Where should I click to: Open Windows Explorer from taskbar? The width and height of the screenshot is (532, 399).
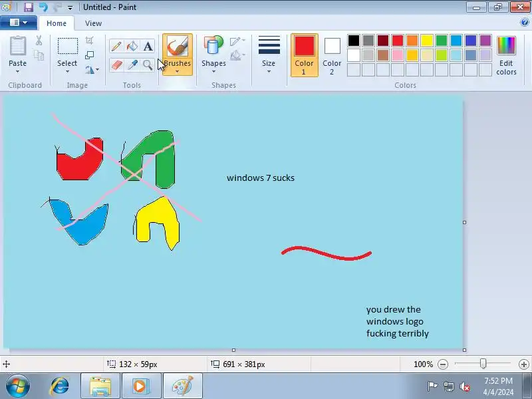100,386
